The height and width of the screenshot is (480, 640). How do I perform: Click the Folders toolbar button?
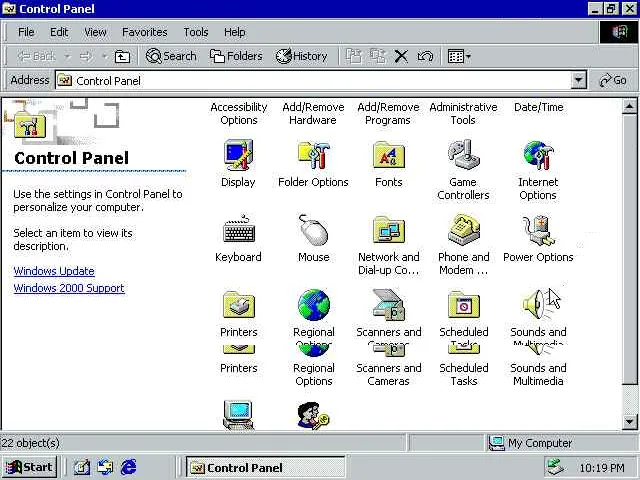[236, 56]
